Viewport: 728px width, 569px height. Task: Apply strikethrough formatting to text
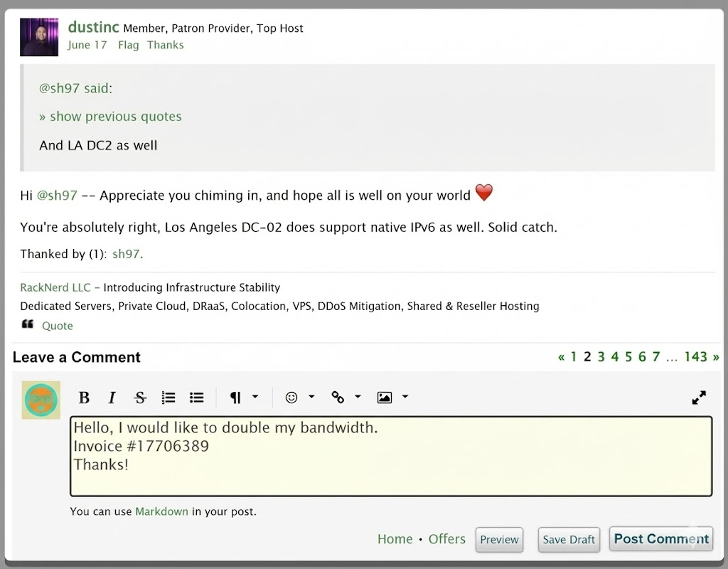point(140,398)
